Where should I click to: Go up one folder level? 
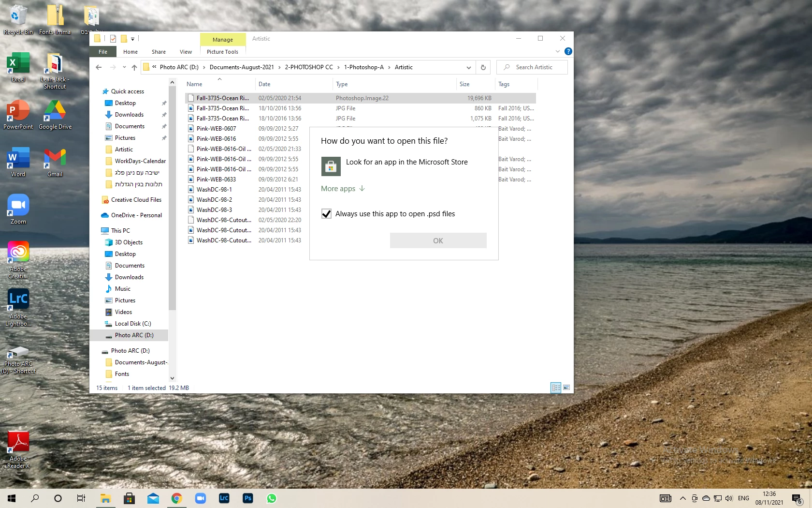point(134,67)
